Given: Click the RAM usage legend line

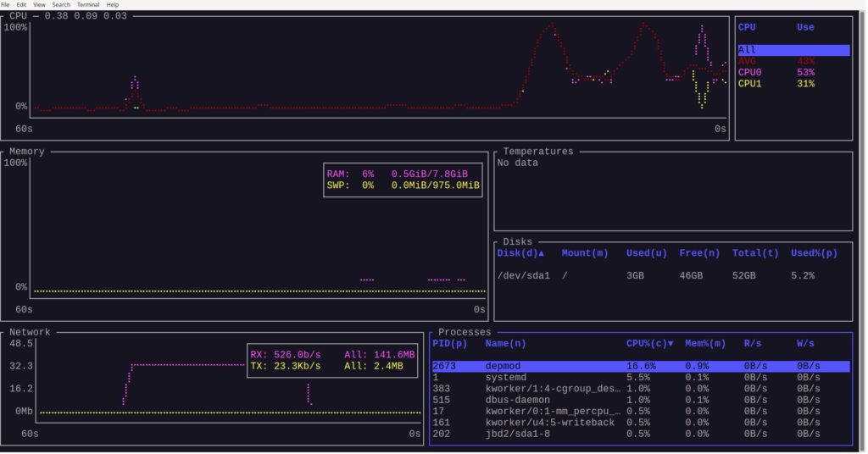Looking at the screenshot, I should (x=397, y=174).
